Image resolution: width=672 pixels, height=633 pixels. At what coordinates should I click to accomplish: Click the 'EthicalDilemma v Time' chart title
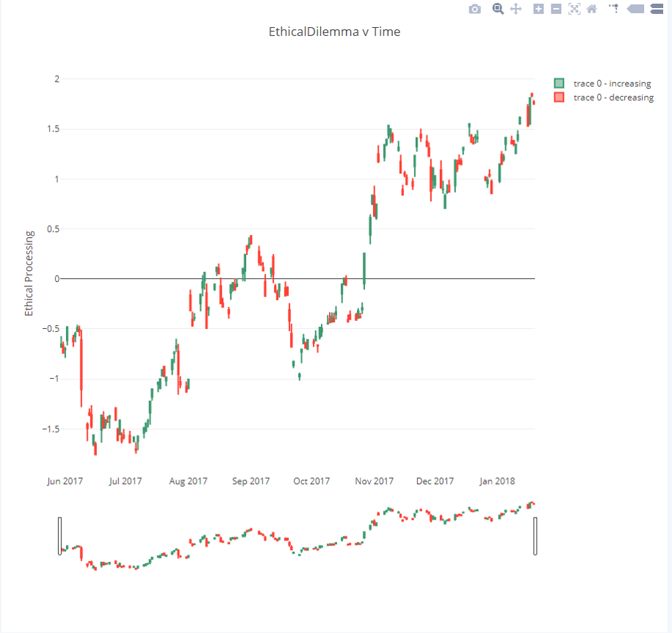(x=334, y=32)
